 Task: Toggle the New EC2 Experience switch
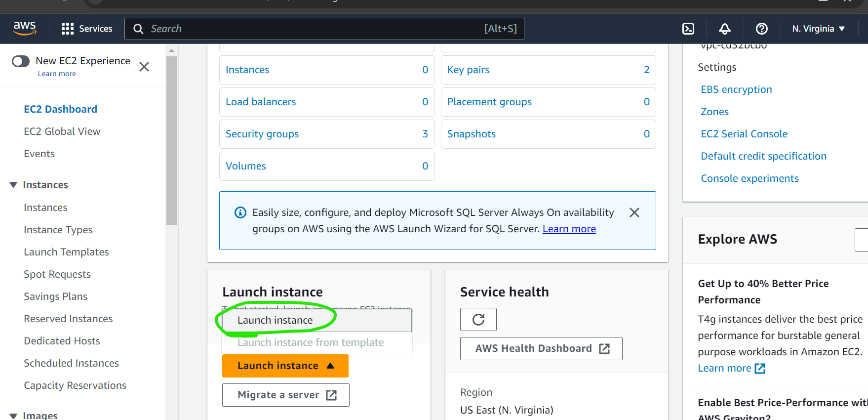[x=21, y=61]
